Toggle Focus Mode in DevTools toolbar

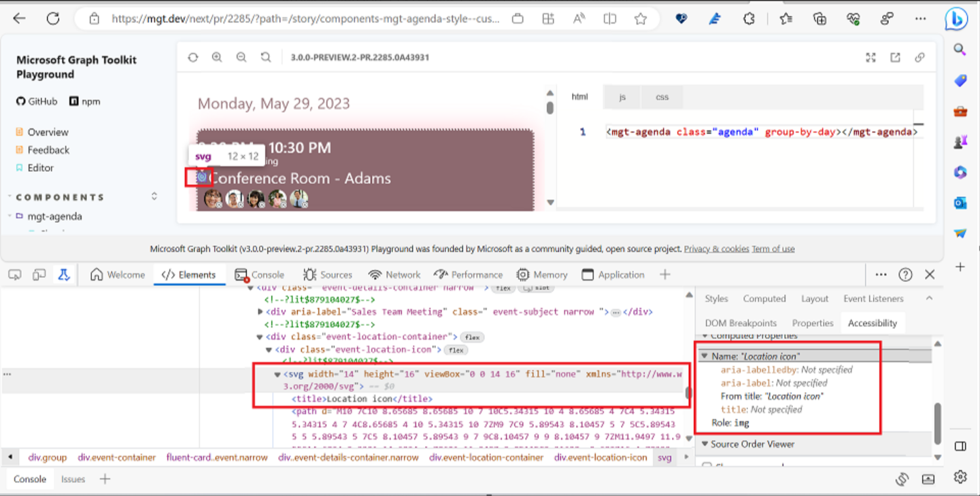(63, 274)
